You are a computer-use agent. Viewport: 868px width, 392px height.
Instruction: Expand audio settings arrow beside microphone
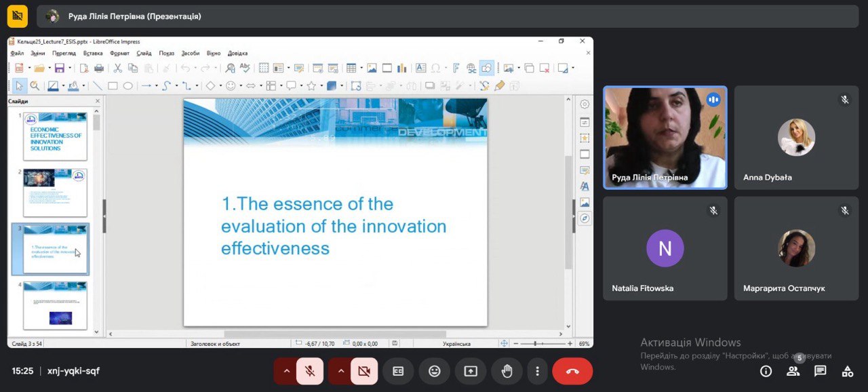point(286,371)
